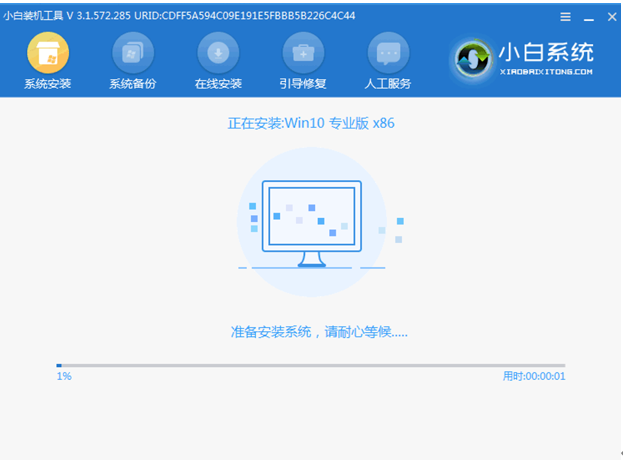
Task: Open the 系统安装 system install icon
Action: point(48,52)
